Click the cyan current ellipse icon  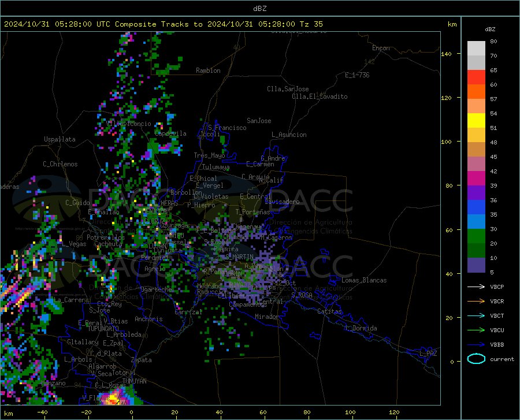[476, 359]
